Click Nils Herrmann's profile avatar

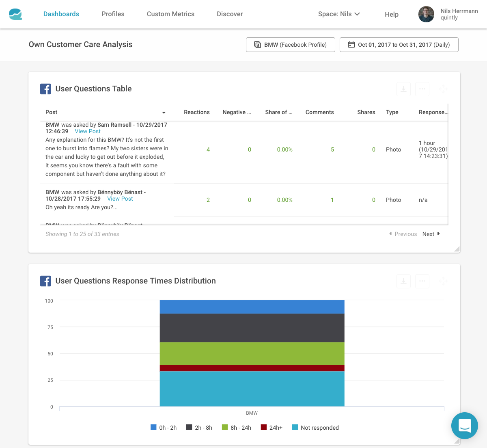(x=427, y=14)
